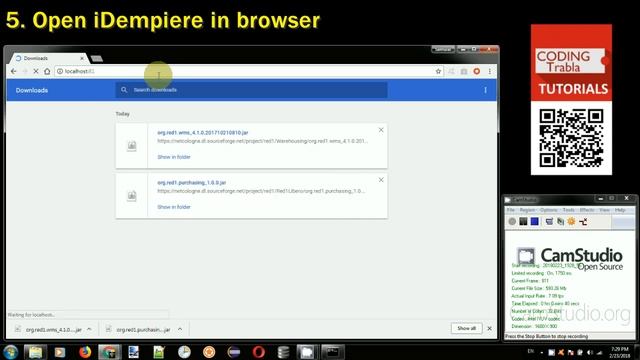This screenshot has height=360, width=640.
Task: Click the search magnifier in Downloads bar
Action: 124,90
